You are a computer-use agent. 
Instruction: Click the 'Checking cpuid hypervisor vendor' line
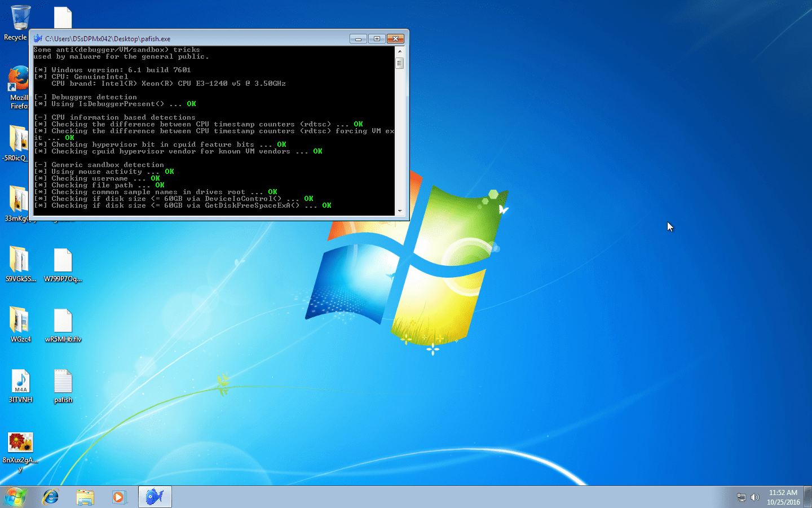(178, 151)
